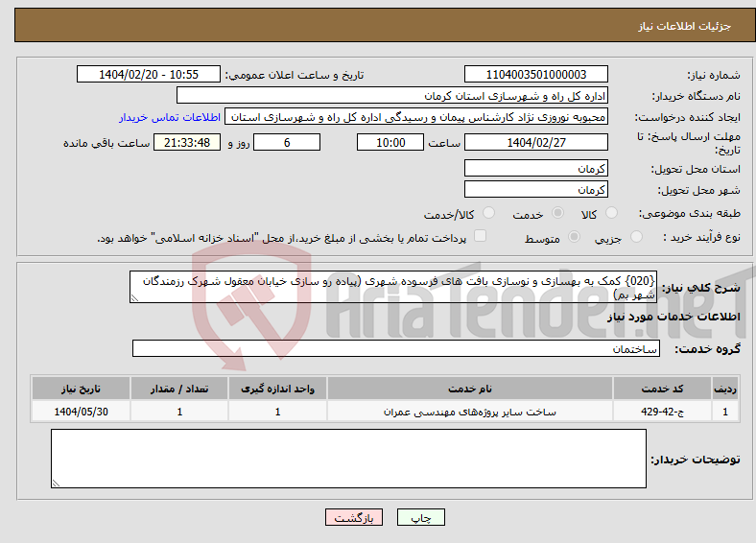Click the شماره نیاز field 1104003501000003
The width and height of the screenshot is (756, 543).
pyautogui.click(x=535, y=74)
